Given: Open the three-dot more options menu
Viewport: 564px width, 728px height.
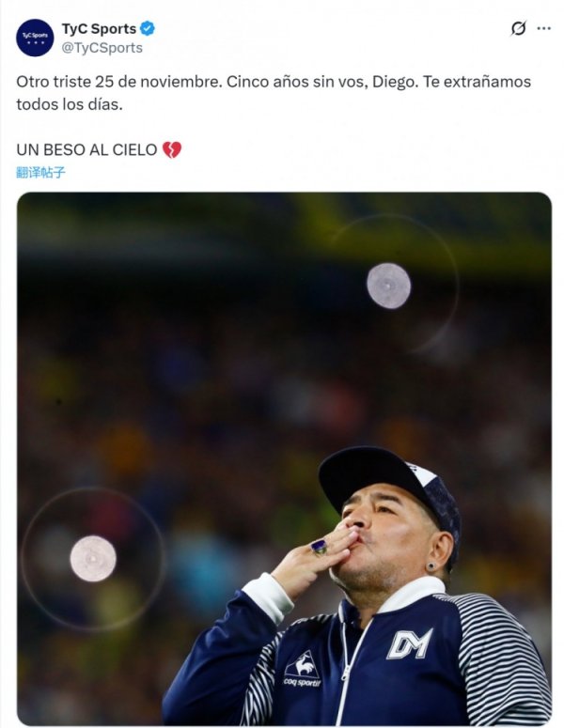Looking at the screenshot, I should pos(543,28).
